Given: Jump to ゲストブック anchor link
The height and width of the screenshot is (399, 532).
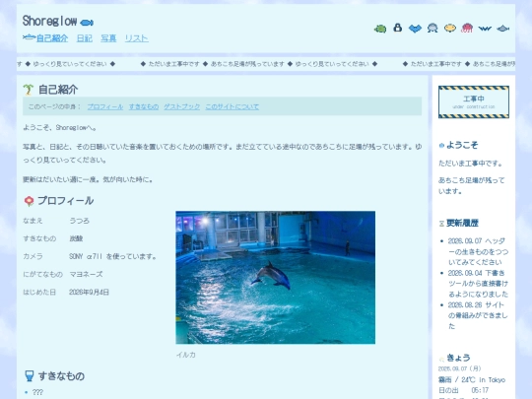Looking at the screenshot, I should coord(182,106).
